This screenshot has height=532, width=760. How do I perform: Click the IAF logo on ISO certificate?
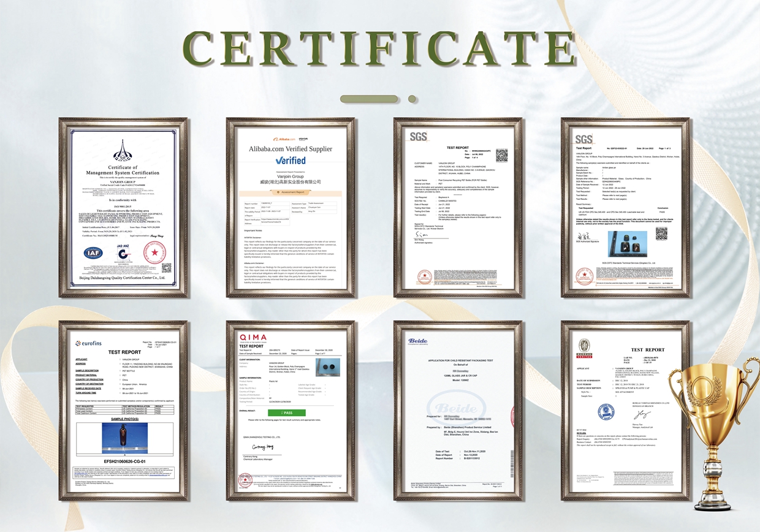point(93,253)
